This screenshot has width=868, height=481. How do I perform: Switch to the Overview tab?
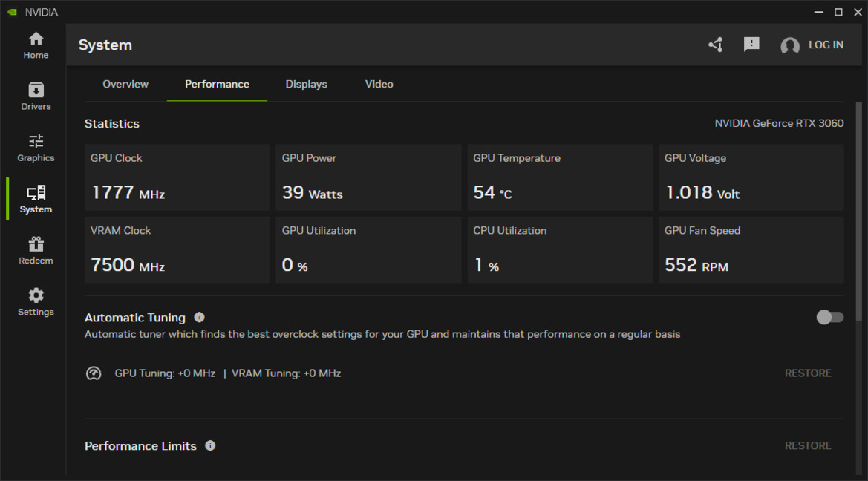(125, 84)
